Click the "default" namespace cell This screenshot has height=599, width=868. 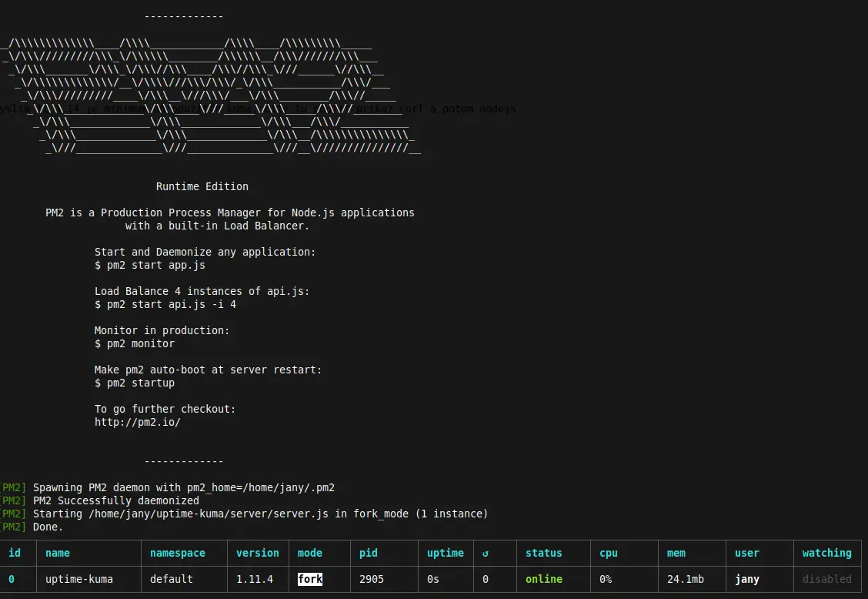tap(172, 579)
